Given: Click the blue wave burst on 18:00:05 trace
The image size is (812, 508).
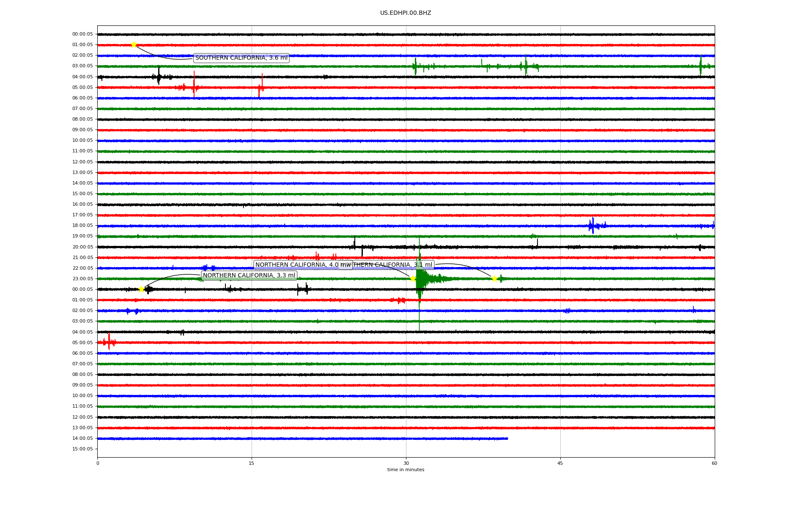Looking at the screenshot, I should click(593, 226).
